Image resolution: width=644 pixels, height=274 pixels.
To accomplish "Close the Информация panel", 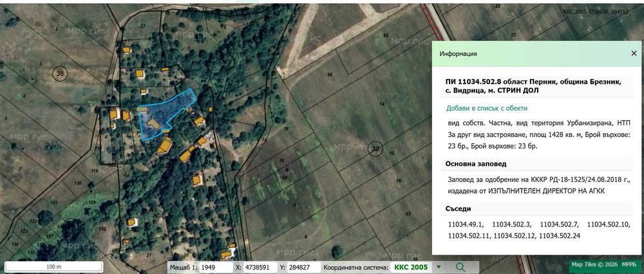I will 634,53.
